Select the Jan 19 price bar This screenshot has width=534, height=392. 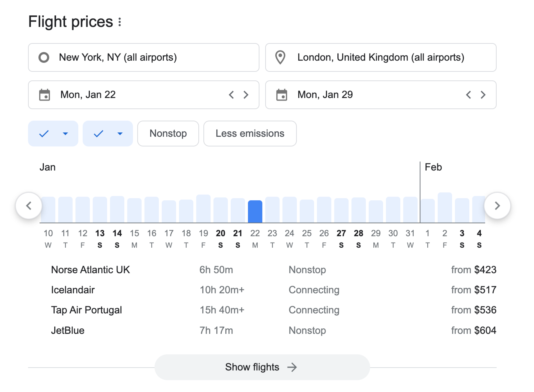[x=203, y=209]
